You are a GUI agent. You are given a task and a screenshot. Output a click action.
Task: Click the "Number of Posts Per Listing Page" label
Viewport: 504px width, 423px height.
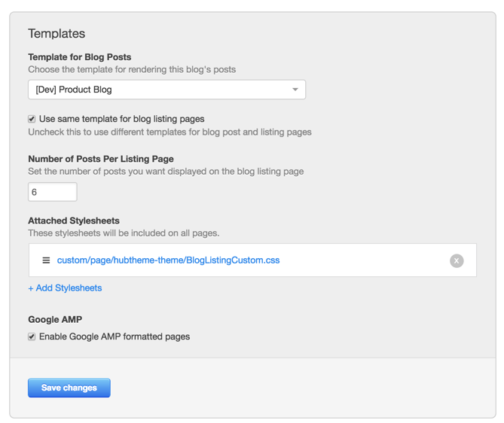pos(101,159)
